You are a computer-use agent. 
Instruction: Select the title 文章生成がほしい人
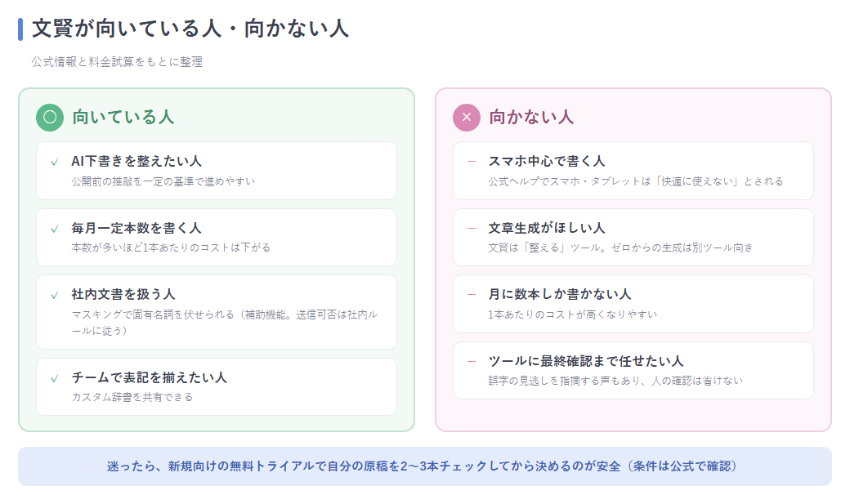click(x=547, y=228)
